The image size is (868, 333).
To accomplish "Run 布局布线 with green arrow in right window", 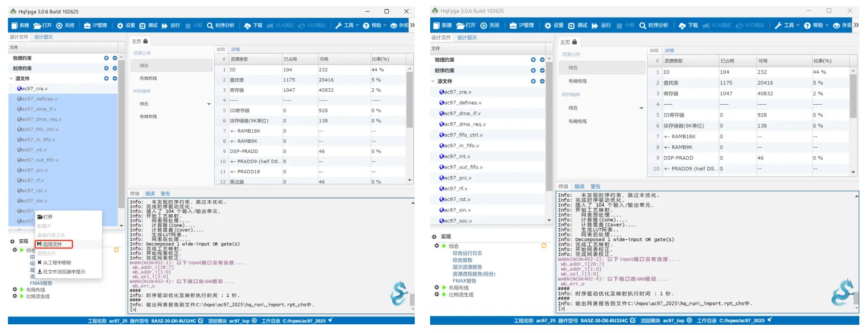I will tap(444, 288).
